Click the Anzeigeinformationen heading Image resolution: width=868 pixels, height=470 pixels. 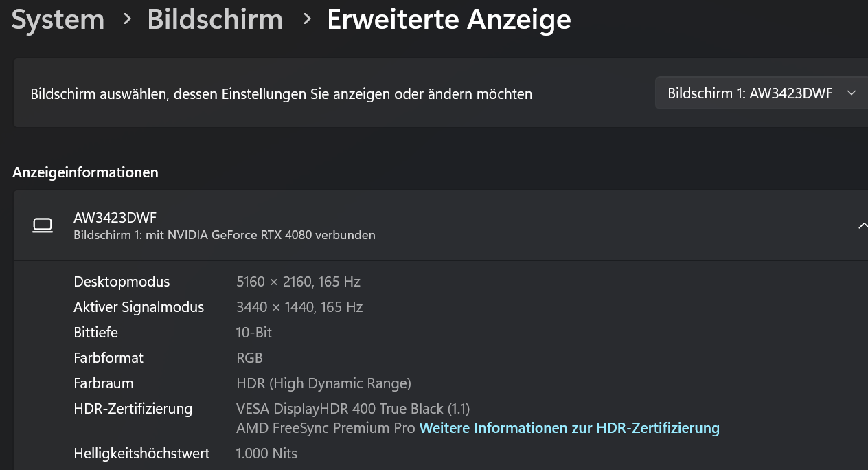pyautogui.click(x=85, y=172)
